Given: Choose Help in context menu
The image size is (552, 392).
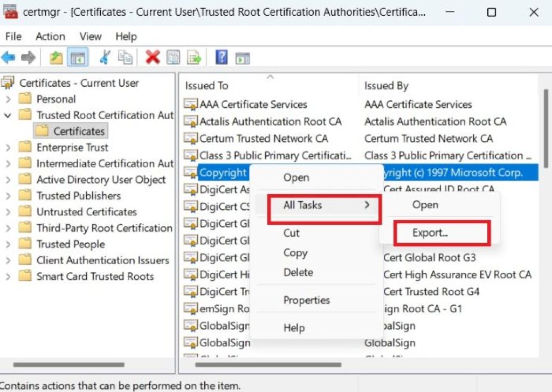Looking at the screenshot, I should click(294, 327).
